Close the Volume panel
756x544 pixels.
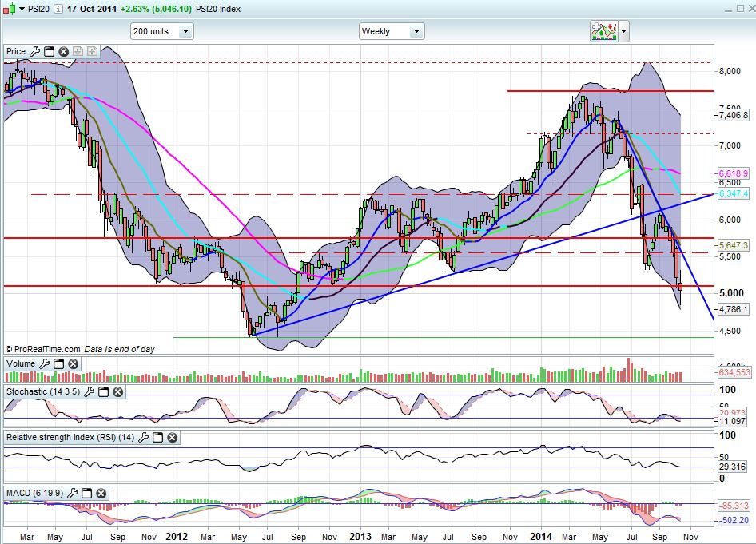[x=74, y=363]
